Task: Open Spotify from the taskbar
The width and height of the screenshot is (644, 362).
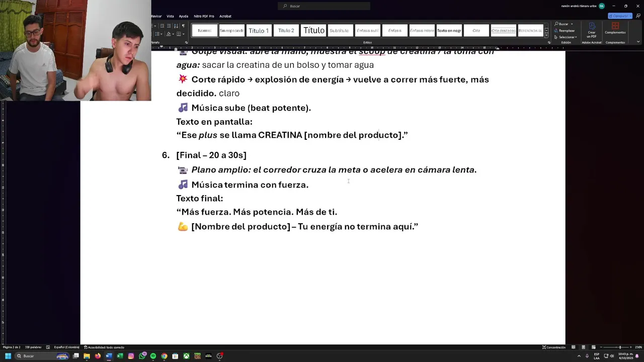Action: pos(153,356)
